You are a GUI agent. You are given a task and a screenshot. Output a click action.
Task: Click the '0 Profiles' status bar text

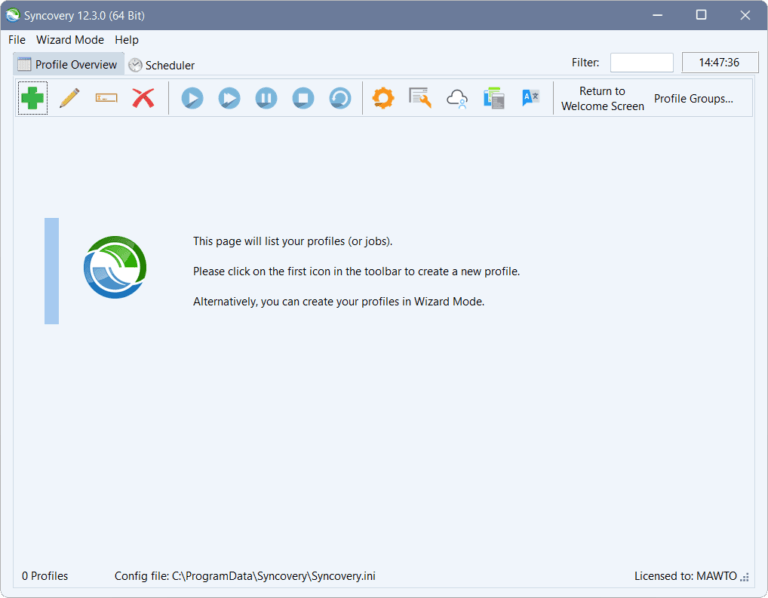tap(45, 576)
